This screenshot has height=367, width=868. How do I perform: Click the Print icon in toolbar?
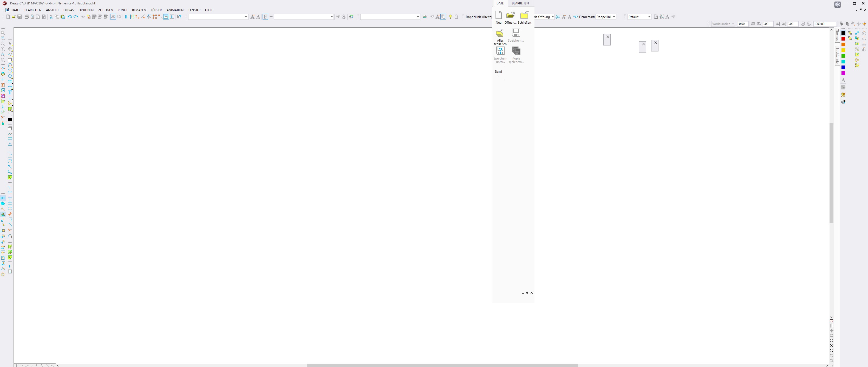coord(27,17)
